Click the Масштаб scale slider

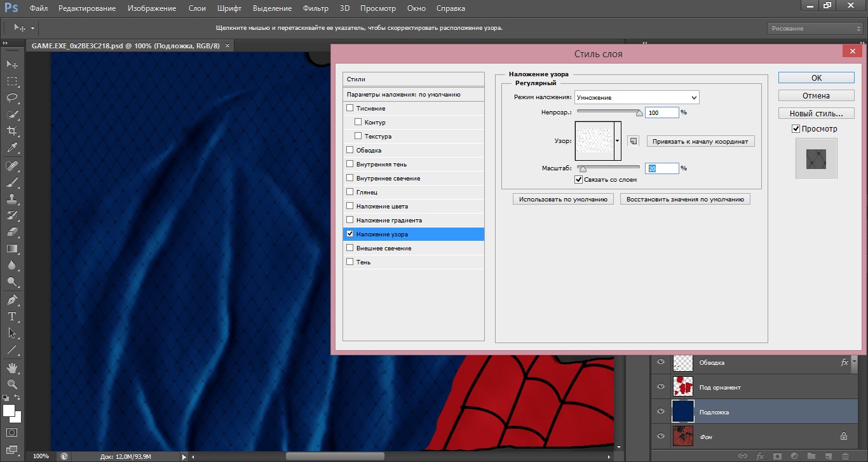click(609, 168)
